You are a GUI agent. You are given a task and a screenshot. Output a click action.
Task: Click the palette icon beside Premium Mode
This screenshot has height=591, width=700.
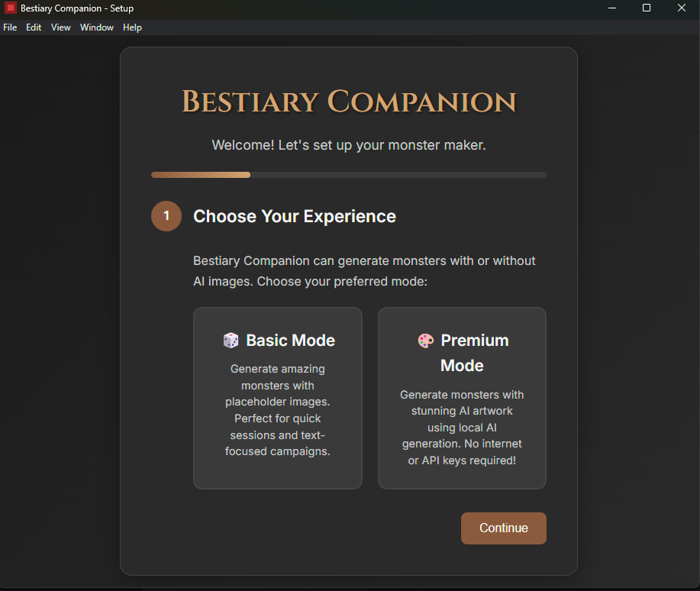[x=425, y=341]
